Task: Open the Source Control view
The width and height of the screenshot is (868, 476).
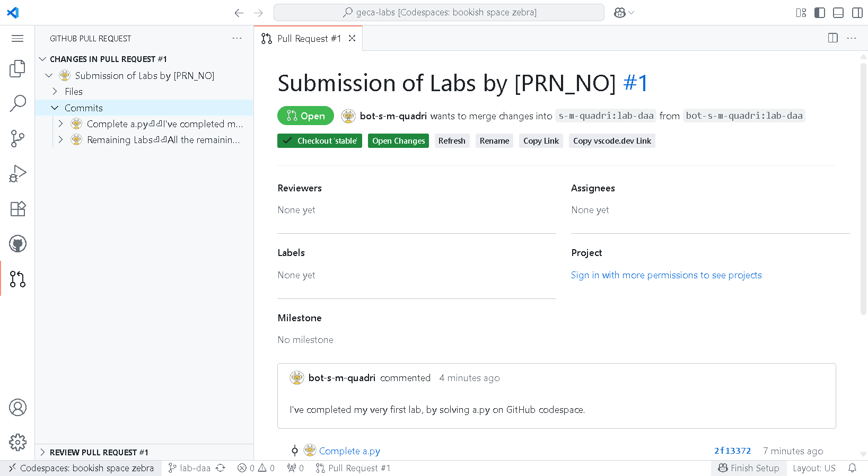Action: click(x=17, y=139)
